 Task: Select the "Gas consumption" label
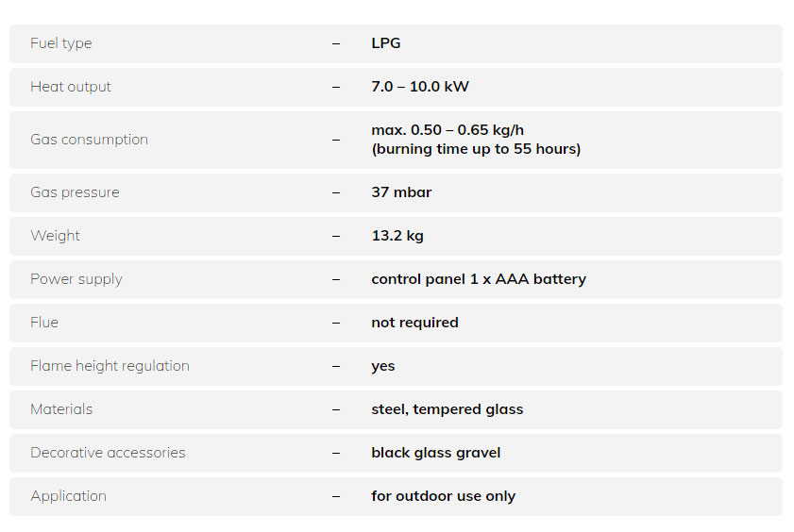(89, 140)
